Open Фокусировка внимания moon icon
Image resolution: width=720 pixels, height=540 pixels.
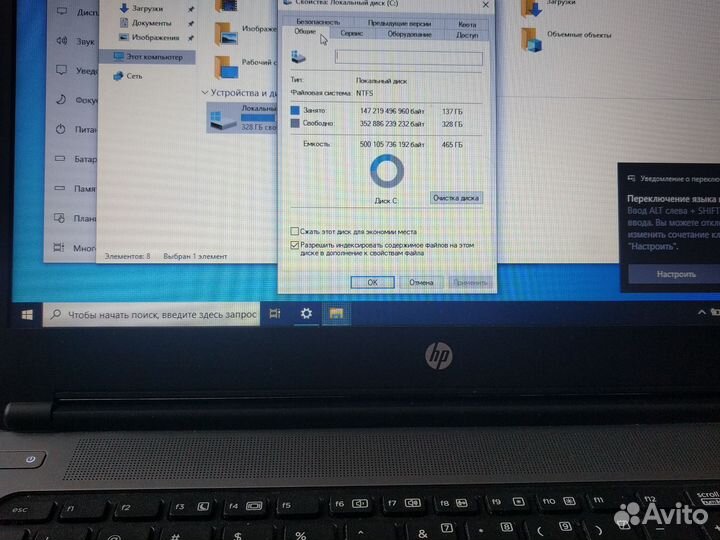coord(61,100)
